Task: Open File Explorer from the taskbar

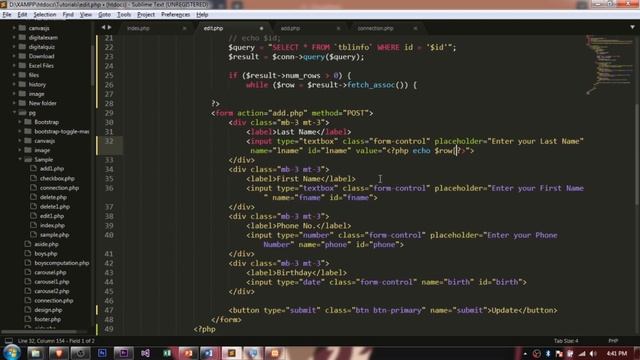Action: (36, 353)
